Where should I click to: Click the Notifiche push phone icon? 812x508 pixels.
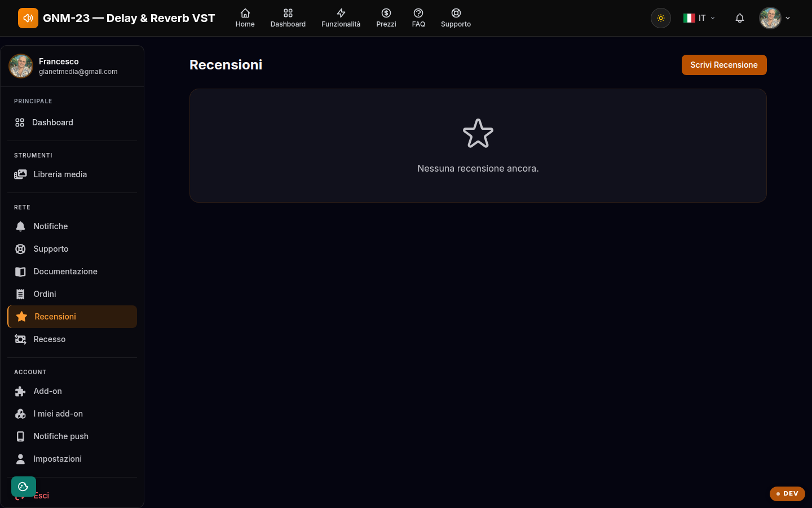pos(20,436)
